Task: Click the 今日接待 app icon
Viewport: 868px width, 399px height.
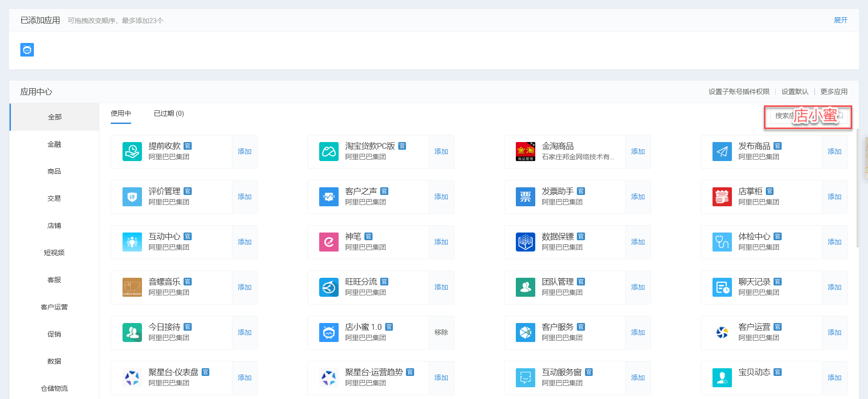Action: pyautogui.click(x=132, y=332)
